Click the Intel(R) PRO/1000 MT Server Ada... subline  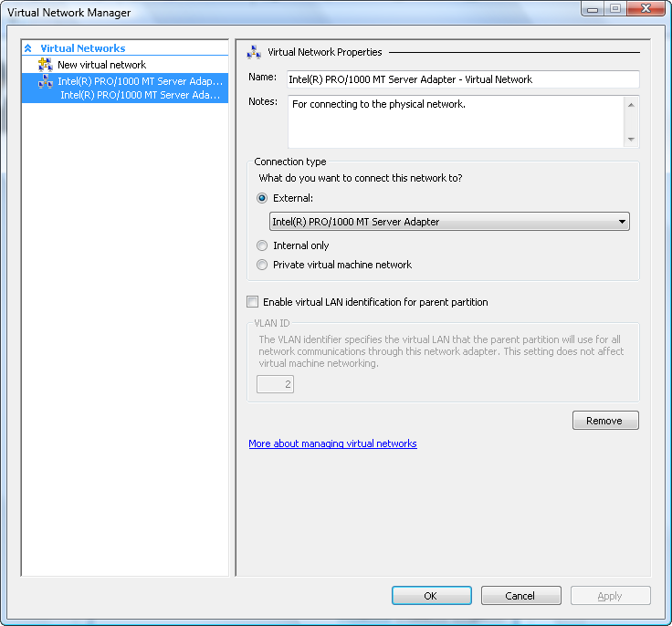click(140, 95)
